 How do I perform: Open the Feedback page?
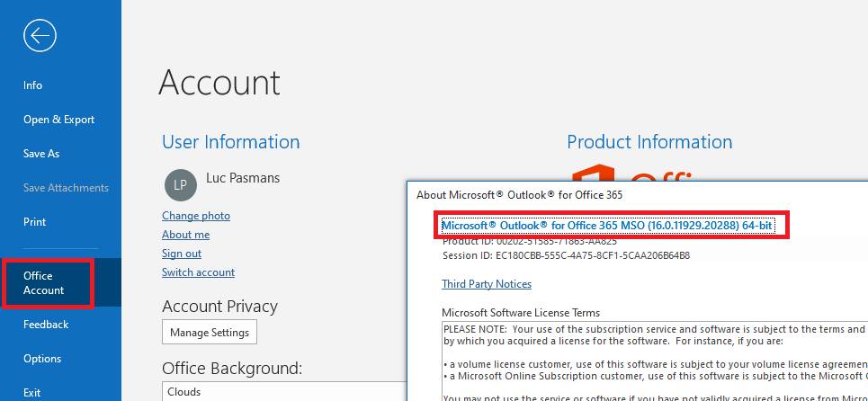pos(46,324)
